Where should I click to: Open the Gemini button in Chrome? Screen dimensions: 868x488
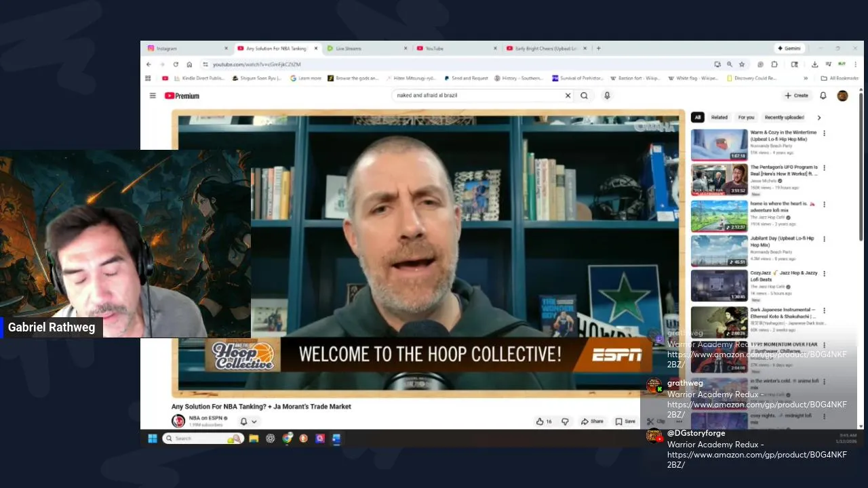(789, 48)
